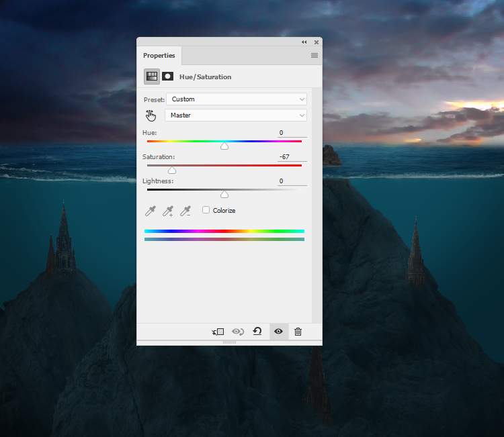
Task: Click the upper rainbow color bar
Action: coord(224,231)
